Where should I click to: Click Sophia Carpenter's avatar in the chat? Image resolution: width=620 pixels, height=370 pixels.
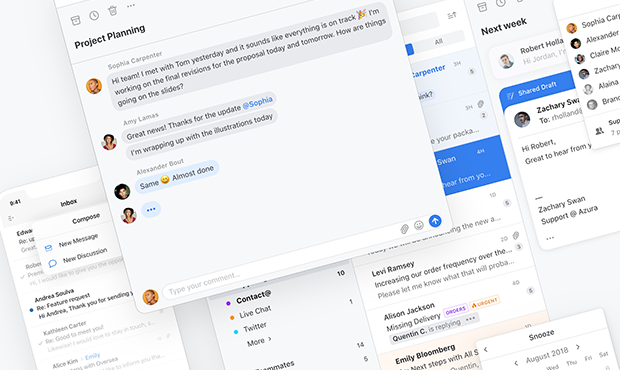[94, 86]
